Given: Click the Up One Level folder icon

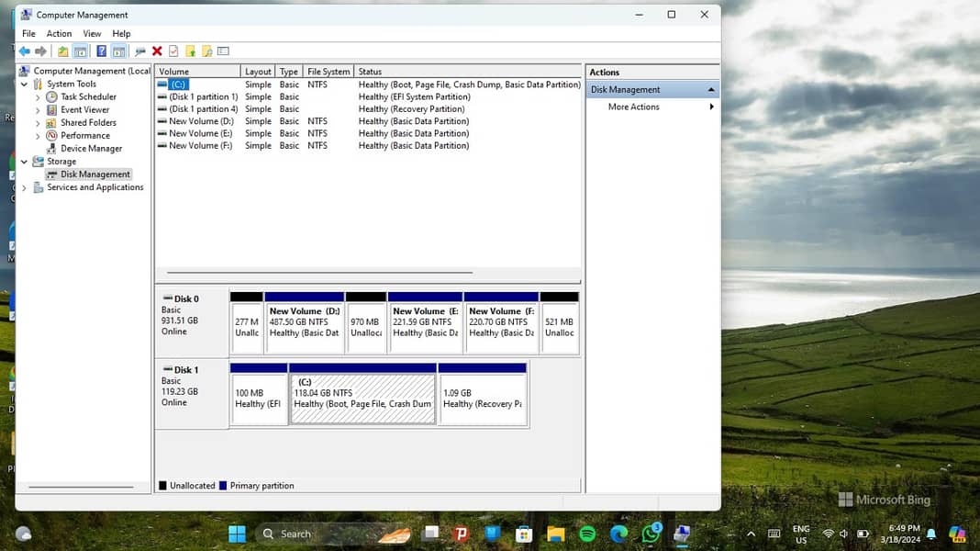Looking at the screenshot, I should point(62,51).
